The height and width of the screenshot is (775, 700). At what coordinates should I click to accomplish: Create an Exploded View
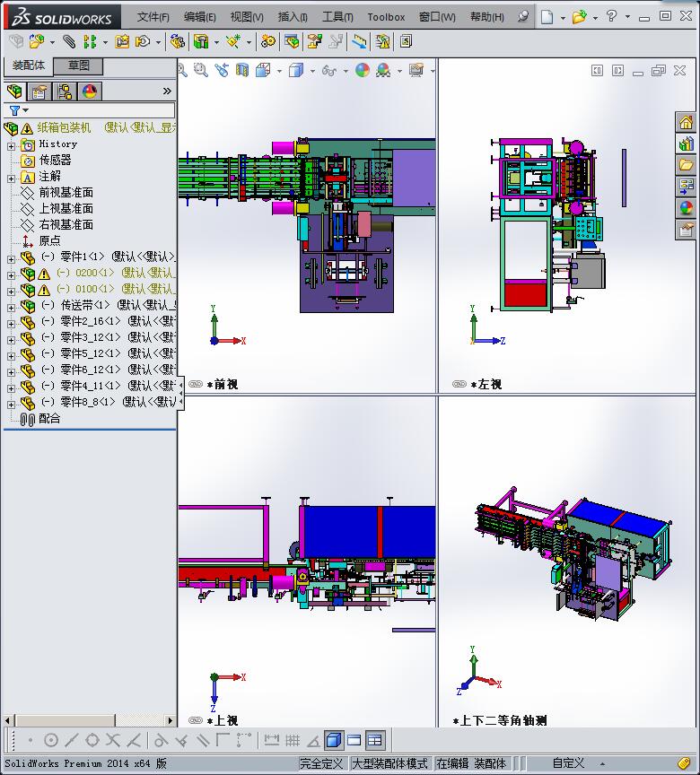coord(314,41)
